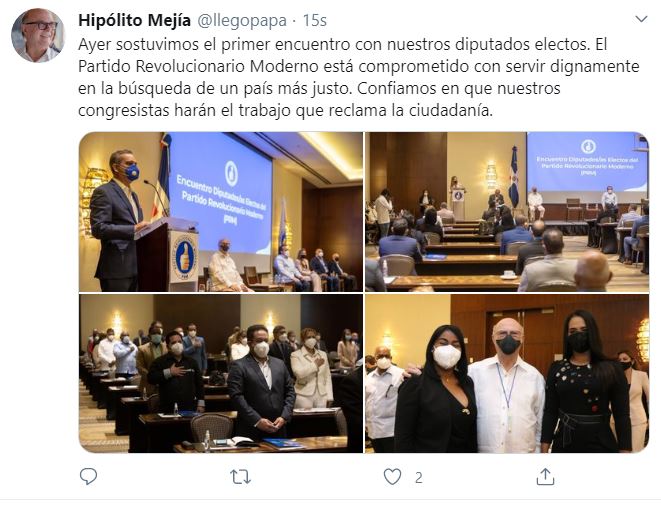View the podium speaker photo thumbnail
This screenshot has height=505, width=661.
click(221, 212)
